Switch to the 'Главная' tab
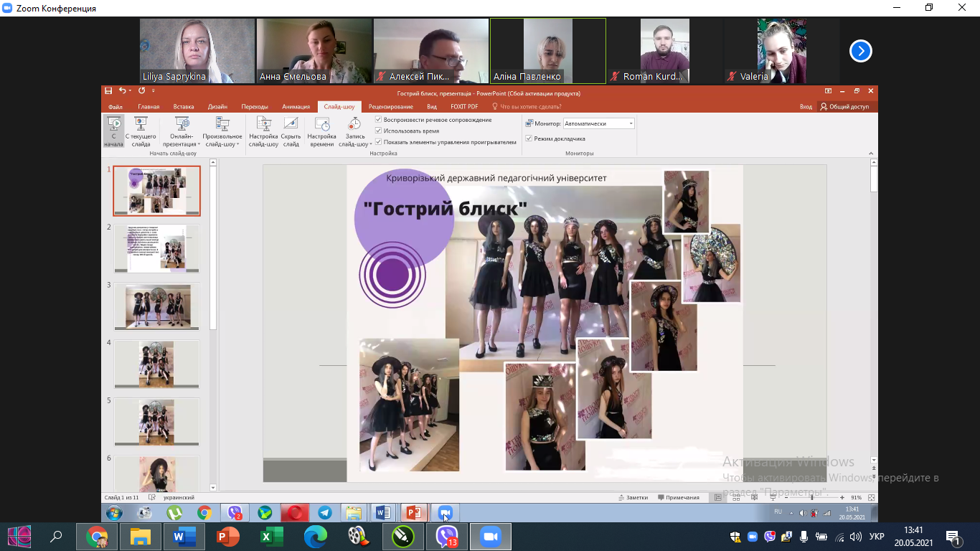The height and width of the screenshot is (551, 980). [149, 106]
